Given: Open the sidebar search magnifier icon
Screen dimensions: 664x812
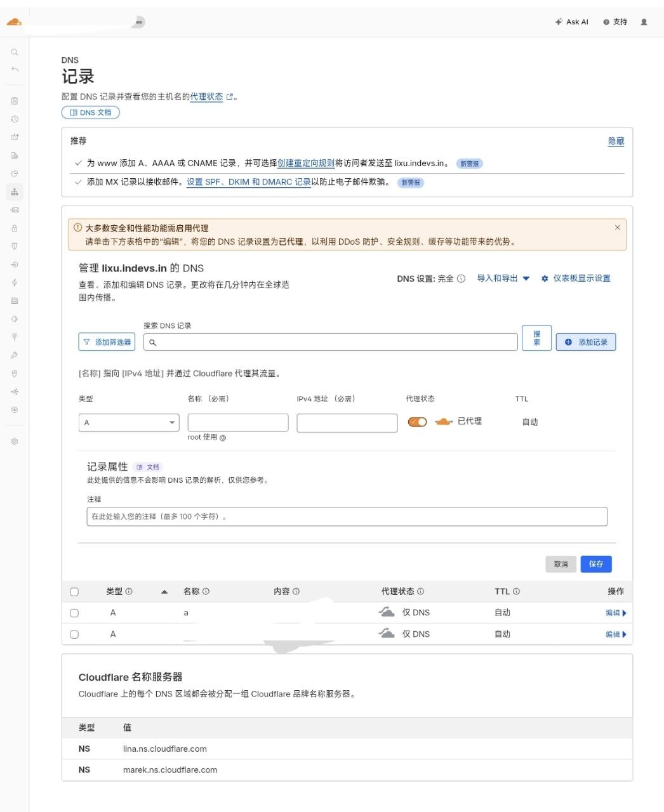Looking at the screenshot, I should click(x=15, y=52).
